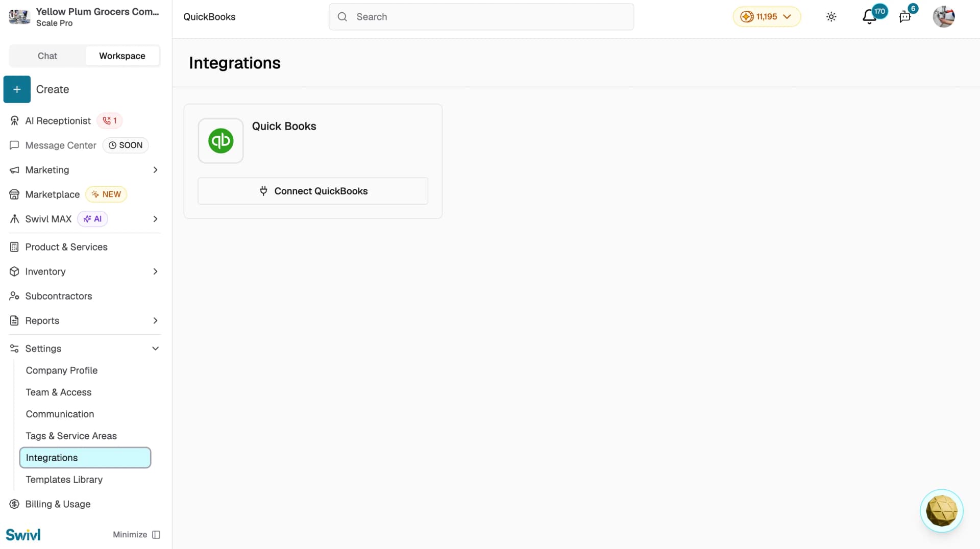Screen dimensions: 980x549
Task: Click the golden assistant orb icon
Action: tap(942, 511)
